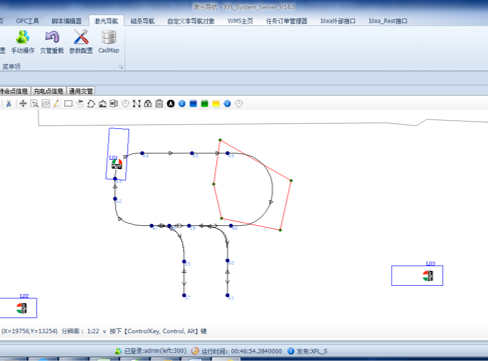489x361 pixels.
Task: Pick the green color swatch
Action: [x=204, y=104]
